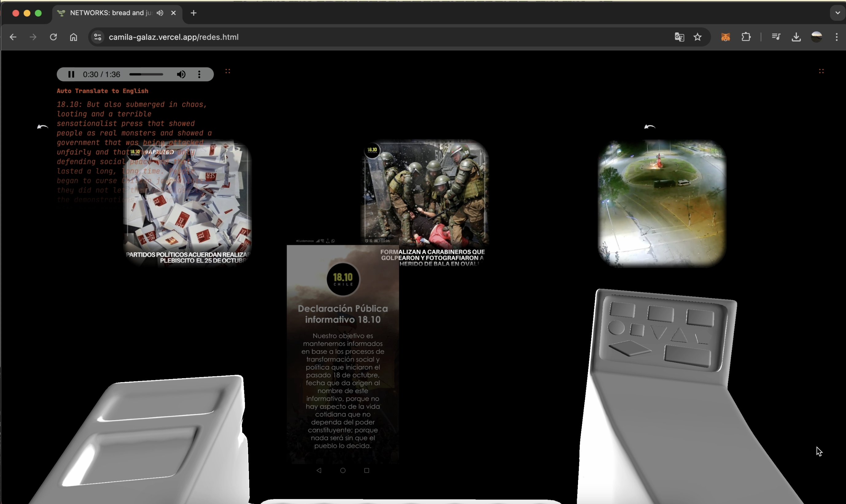Image resolution: width=846 pixels, height=504 pixels.
Task: Click the time readout 0:30 / 1:36
Action: tap(102, 74)
